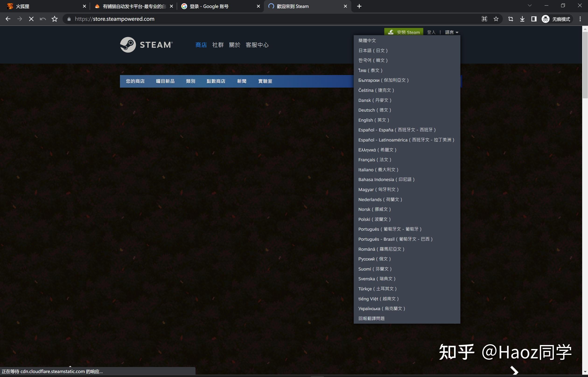Click the green 安裝 Steam button
Viewport: 588px width, 377px height.
click(x=404, y=32)
